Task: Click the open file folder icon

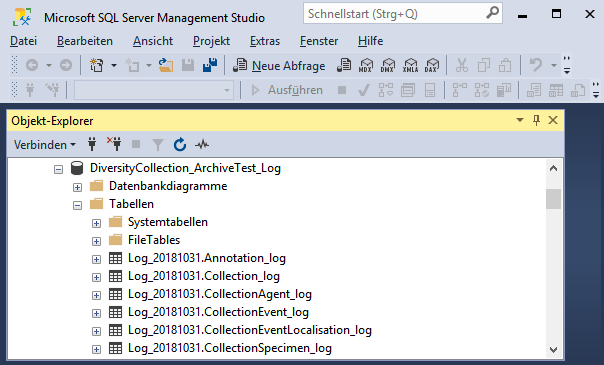Action: pyautogui.click(x=166, y=66)
